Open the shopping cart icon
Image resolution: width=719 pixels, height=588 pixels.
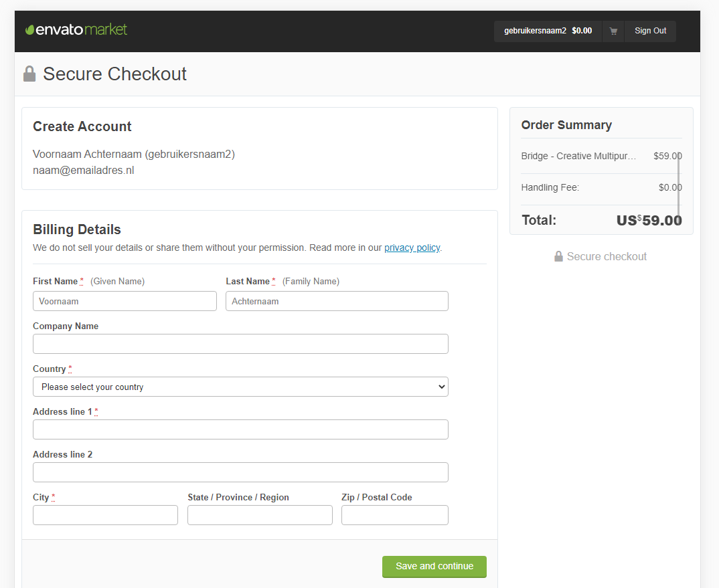613,31
